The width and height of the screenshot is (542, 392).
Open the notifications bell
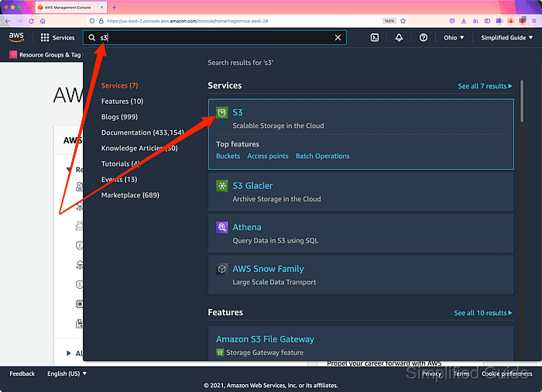click(x=399, y=38)
